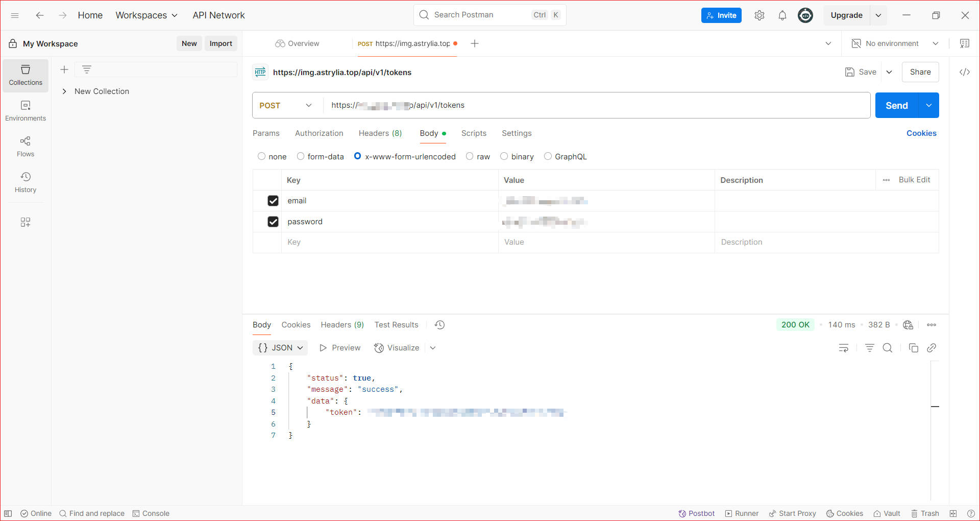Viewport: 980px width, 521px height.
Task: Create a new collection with plus icon
Action: [64, 69]
